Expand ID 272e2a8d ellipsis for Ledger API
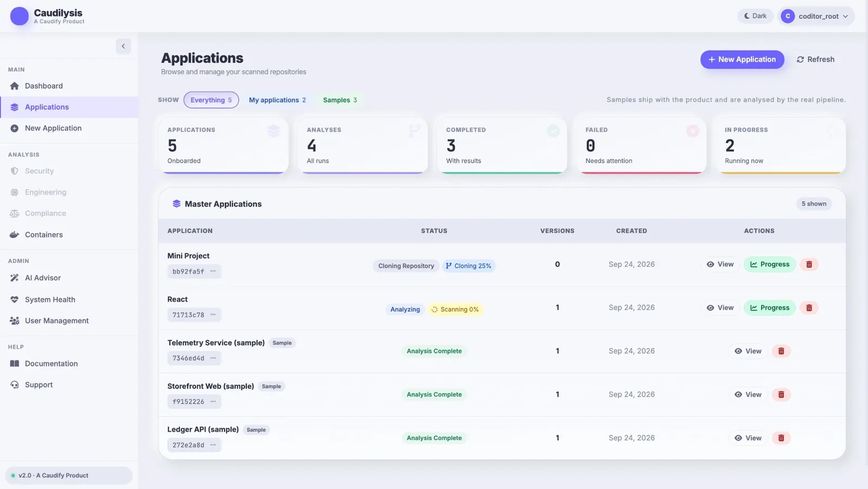 [x=213, y=445]
